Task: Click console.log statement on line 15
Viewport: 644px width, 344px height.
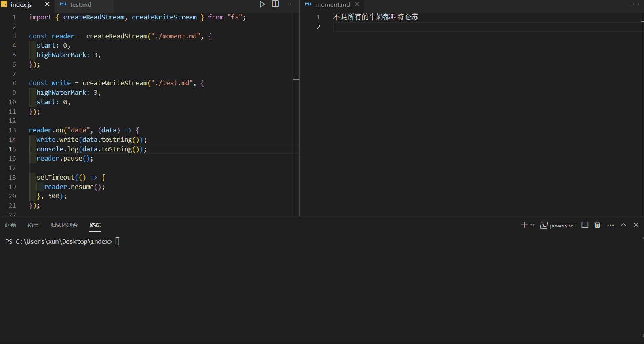Action: tap(91, 149)
